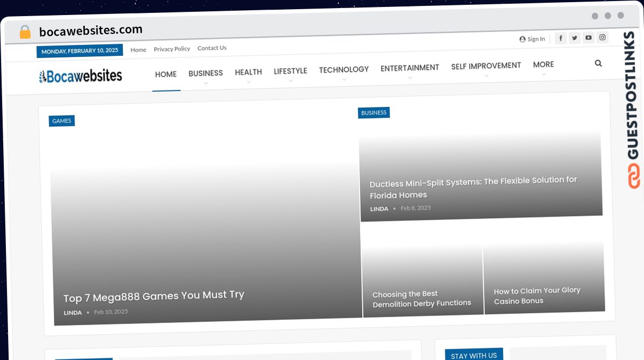Click the Sign In user icon
644x360 pixels.
(x=522, y=39)
